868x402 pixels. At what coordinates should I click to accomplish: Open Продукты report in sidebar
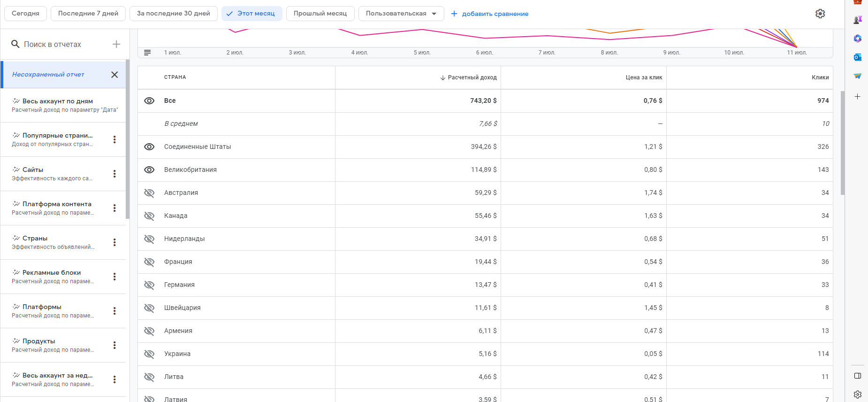[x=53, y=345]
